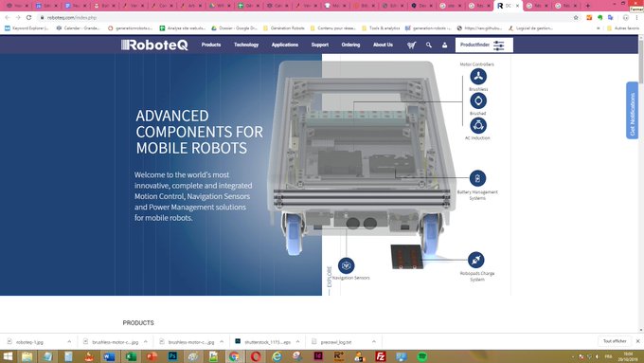This screenshot has height=363, width=644.
Task: Open the Support menu
Action: pos(319,45)
